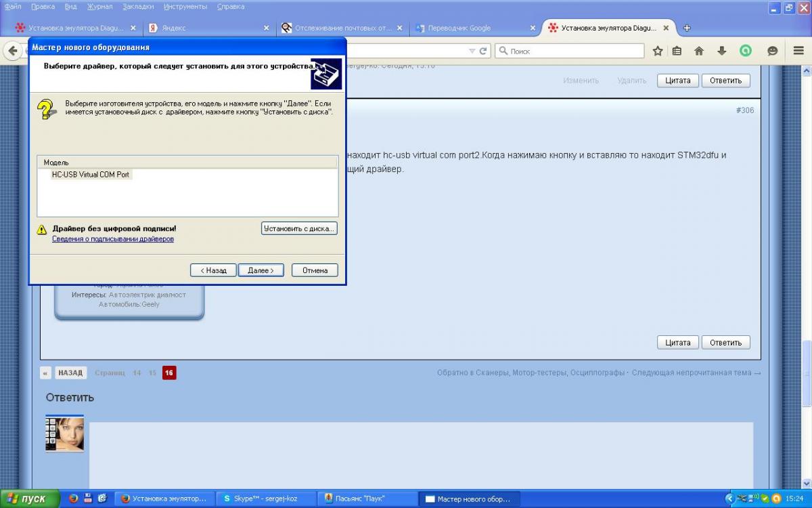
Task: Close the Отслеживание почтовых tab
Action: [399, 28]
